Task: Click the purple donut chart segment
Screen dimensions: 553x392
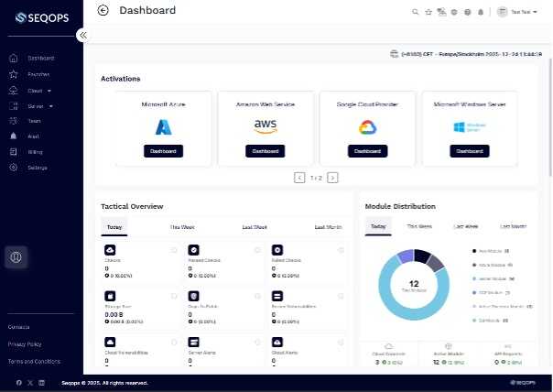Action: point(406,256)
